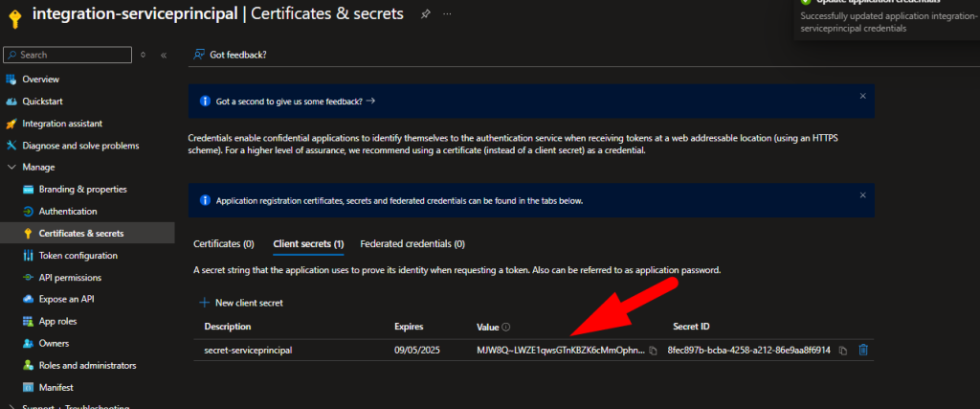Close the credentials info banner
The image size is (980, 409).
(862, 195)
